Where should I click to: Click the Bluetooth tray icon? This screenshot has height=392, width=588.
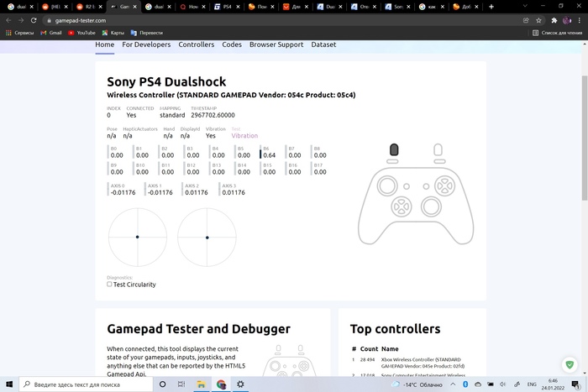point(465,384)
